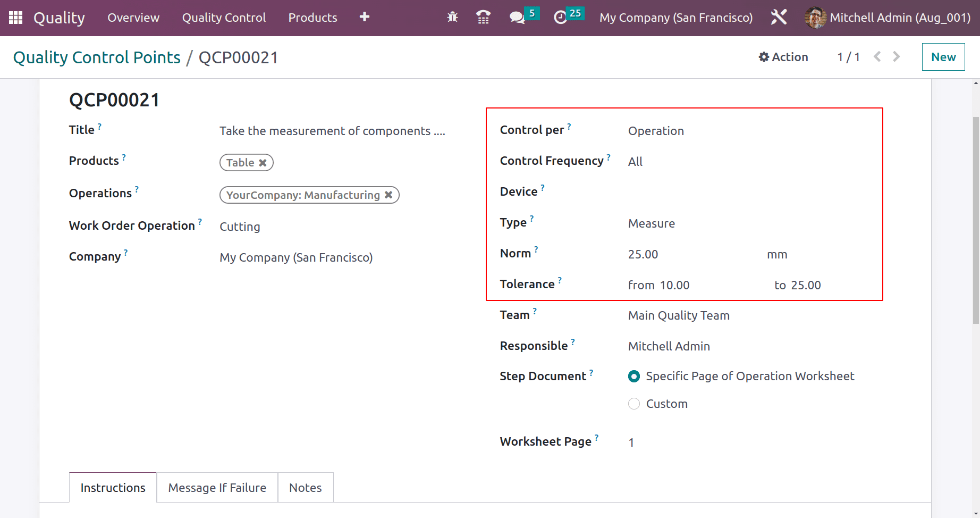Screen dimensions: 980x518
Task: Show help tooltip for Control per
Action: 569,127
